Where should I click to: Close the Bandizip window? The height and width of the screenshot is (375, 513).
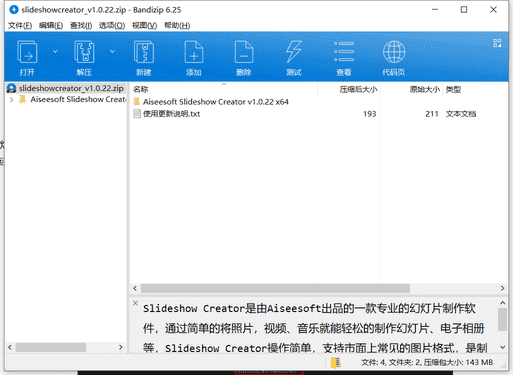[x=493, y=10]
